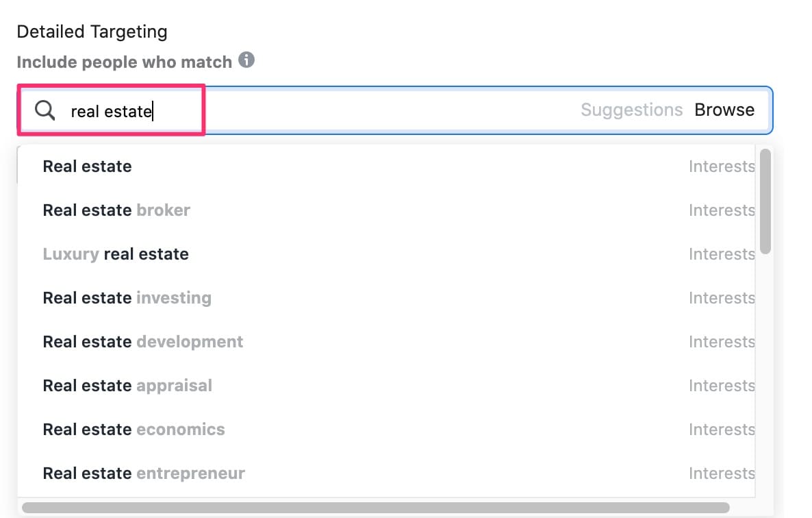Click the horizontal scrollbar at list bottom
Viewport: 812px width, 518px height.
click(375, 508)
